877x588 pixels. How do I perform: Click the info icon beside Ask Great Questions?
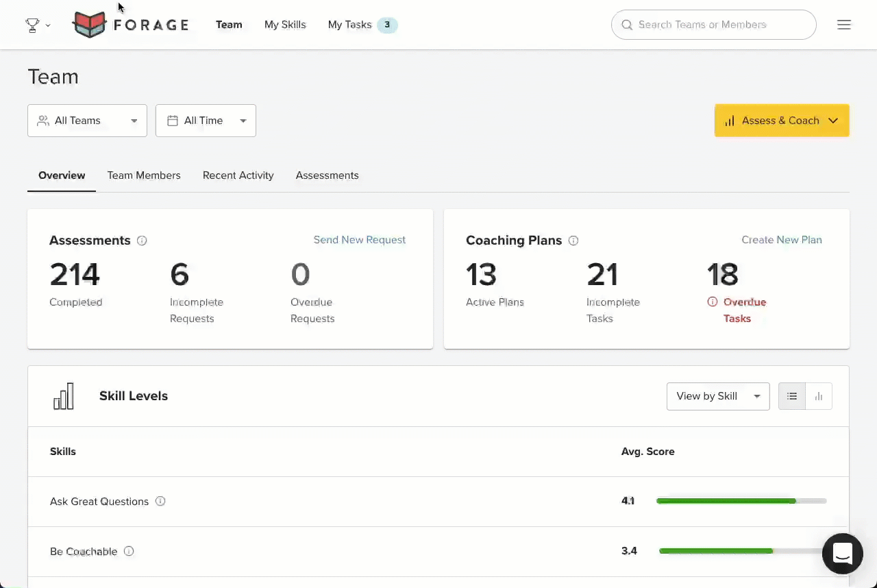click(x=160, y=501)
